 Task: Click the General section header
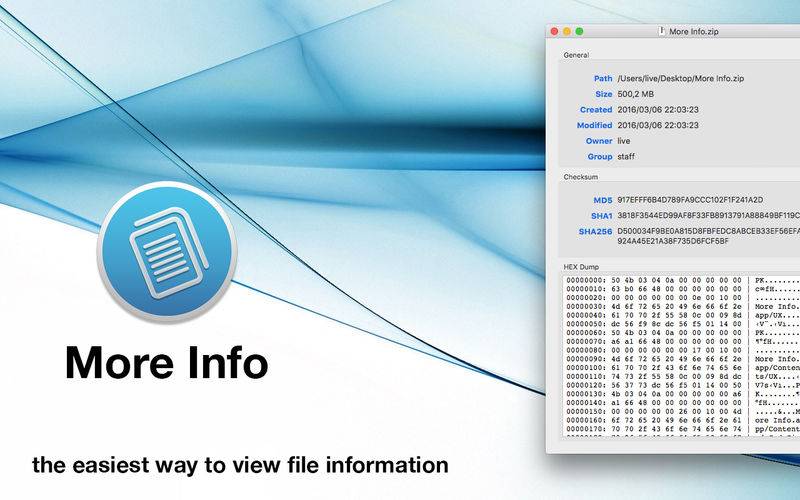(x=576, y=55)
